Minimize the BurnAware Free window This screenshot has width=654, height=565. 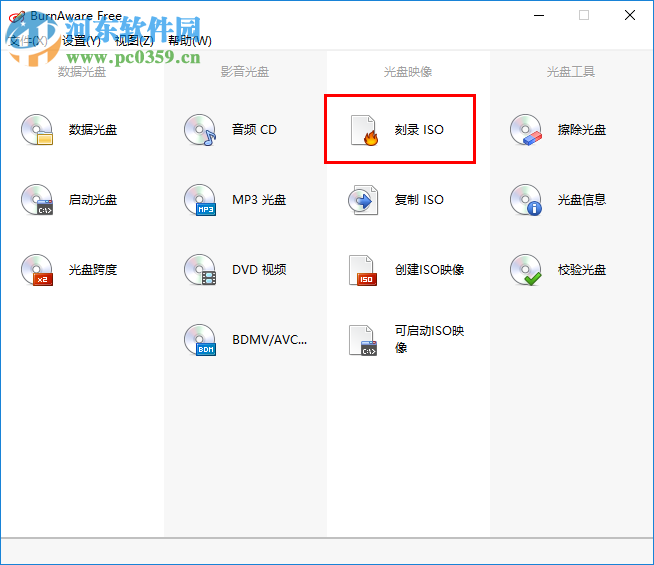(539, 15)
